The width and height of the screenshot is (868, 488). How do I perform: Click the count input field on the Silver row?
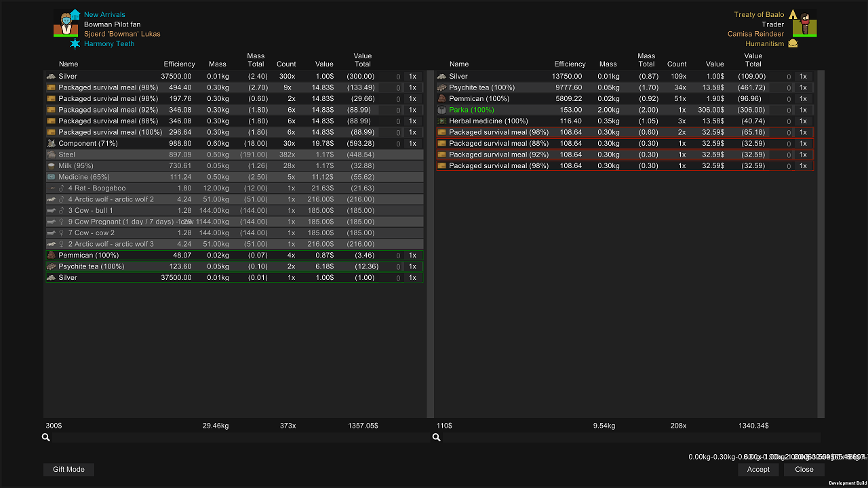point(397,76)
